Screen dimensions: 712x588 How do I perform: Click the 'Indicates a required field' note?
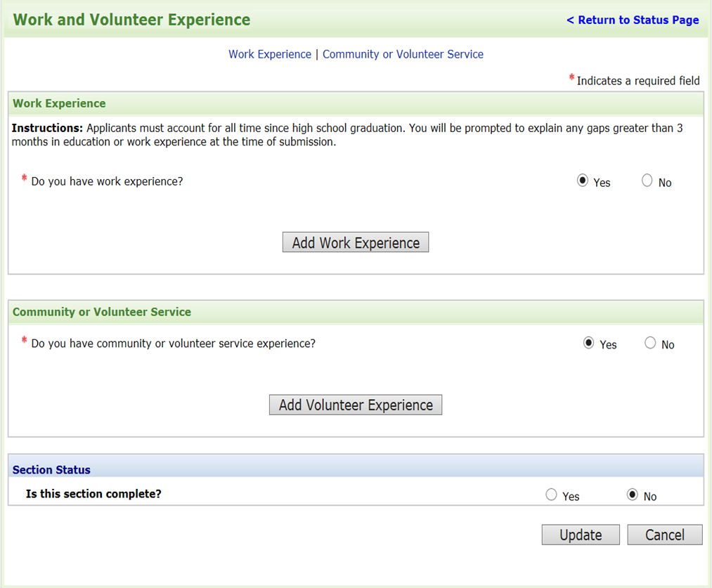(x=637, y=81)
